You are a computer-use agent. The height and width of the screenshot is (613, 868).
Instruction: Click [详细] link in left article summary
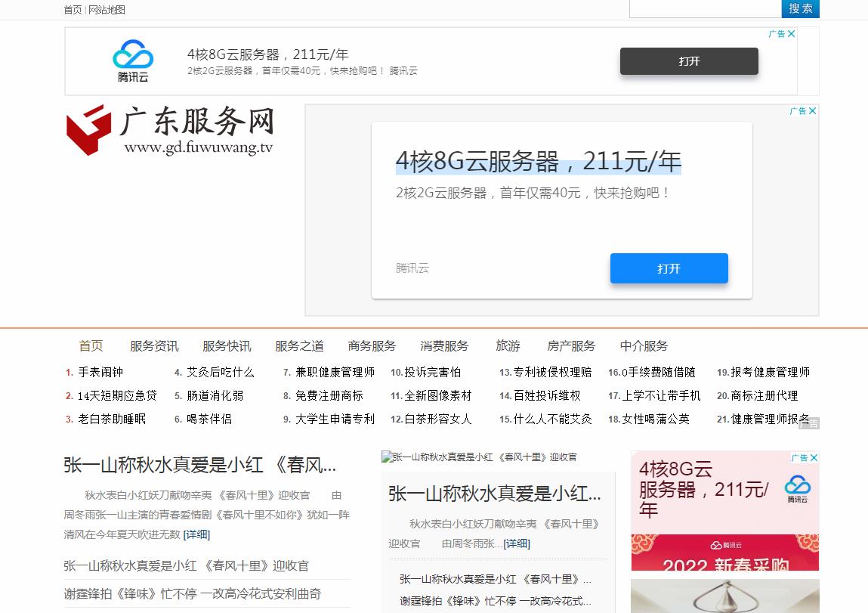click(196, 534)
